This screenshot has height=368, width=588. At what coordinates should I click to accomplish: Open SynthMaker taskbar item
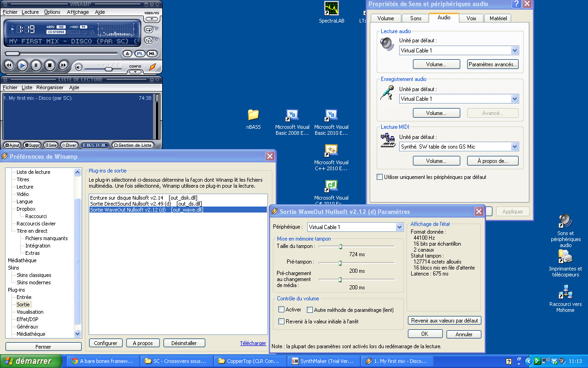pos(324,361)
